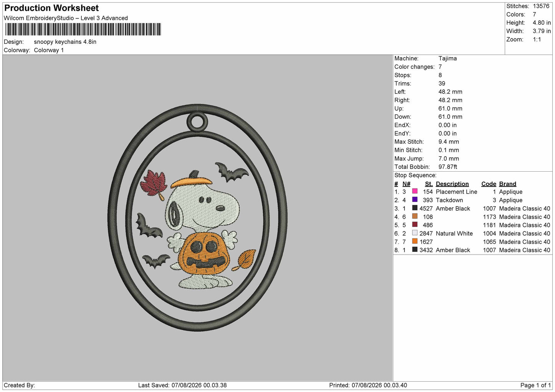Click the 'Tackdown' description
The height and width of the screenshot is (392, 555).
pyautogui.click(x=449, y=200)
